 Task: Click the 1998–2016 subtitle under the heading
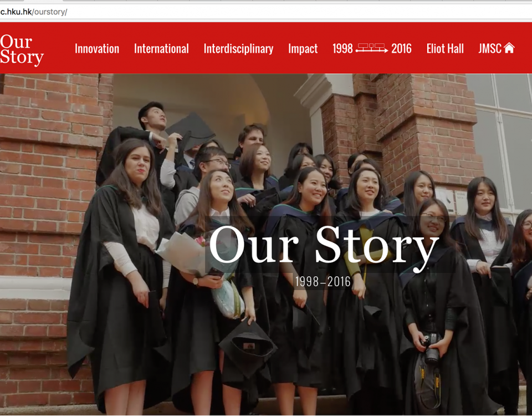tap(323, 282)
